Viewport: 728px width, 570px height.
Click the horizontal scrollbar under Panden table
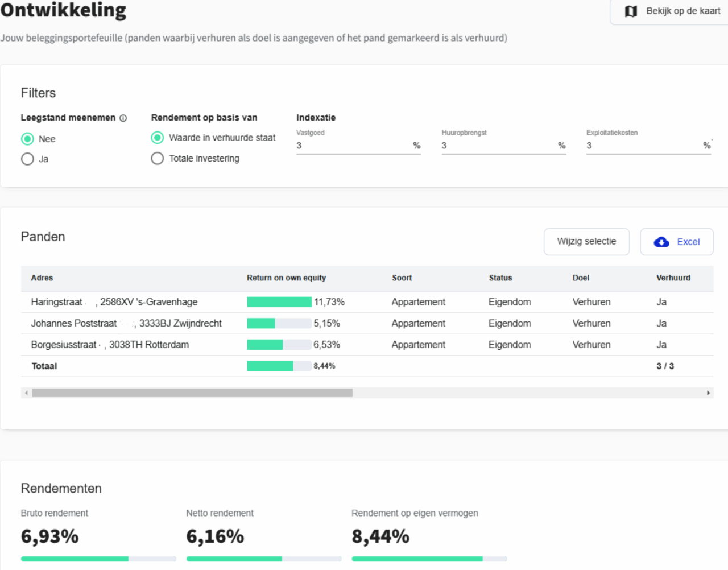pyautogui.click(x=192, y=393)
